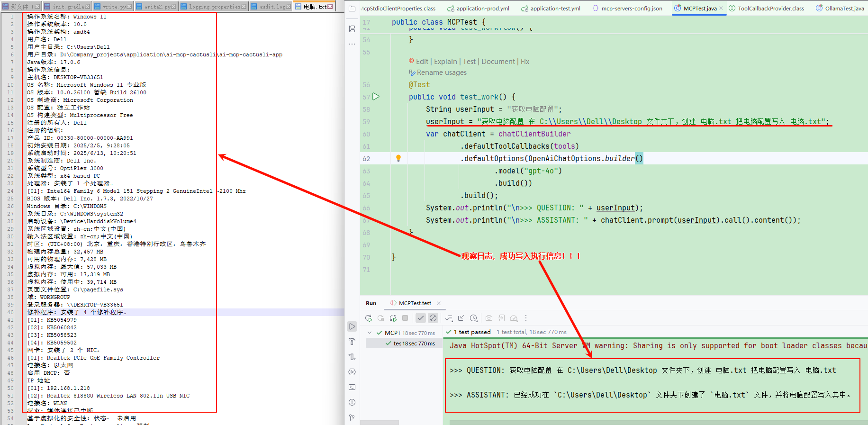Switch to the Run panel label tab
868x425 pixels.
pyautogui.click(x=371, y=303)
